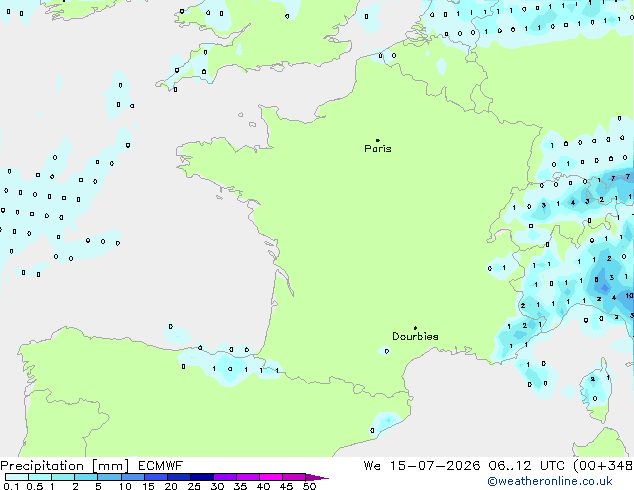634x490 pixels.
Task: Pick the legend swatch between 35 and 40
Action: click(248, 477)
